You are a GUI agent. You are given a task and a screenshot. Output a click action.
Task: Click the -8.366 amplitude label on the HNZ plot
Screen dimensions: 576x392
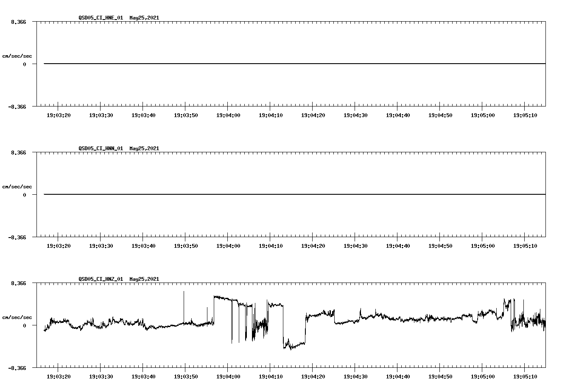coord(17,368)
